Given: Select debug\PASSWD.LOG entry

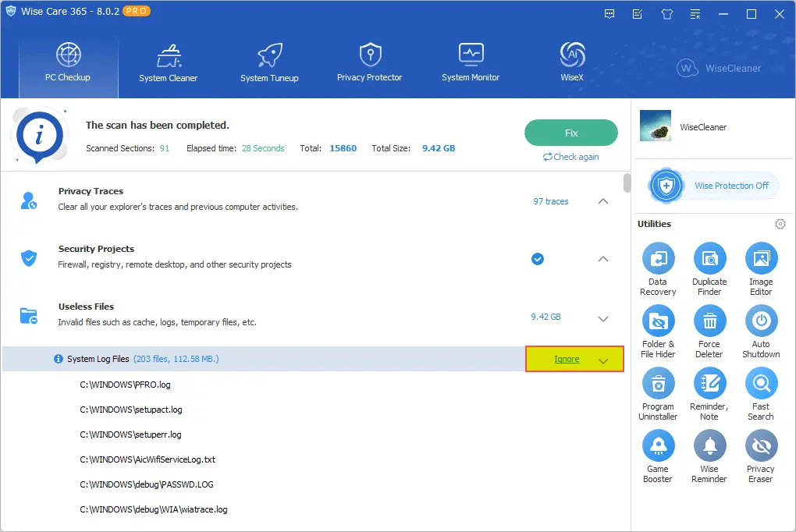Looking at the screenshot, I should pyautogui.click(x=146, y=484).
